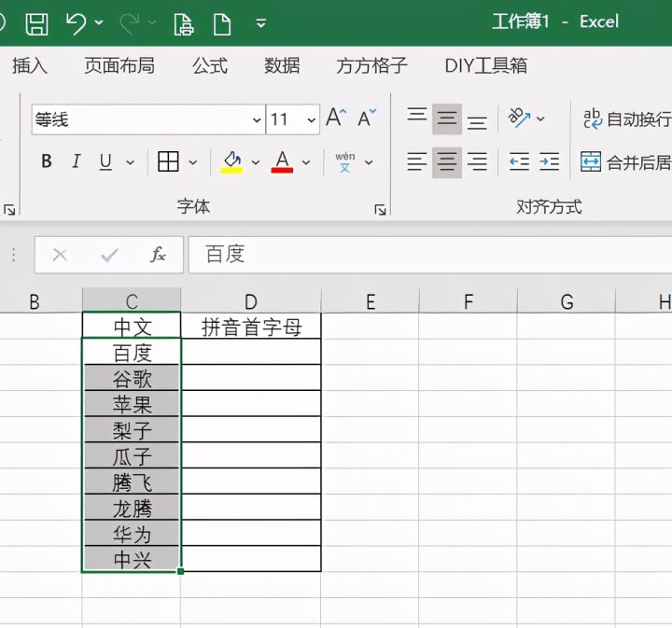Toggle 自动换行 wrap text button
Image resolution: width=672 pixels, height=628 pixels.
(x=626, y=119)
